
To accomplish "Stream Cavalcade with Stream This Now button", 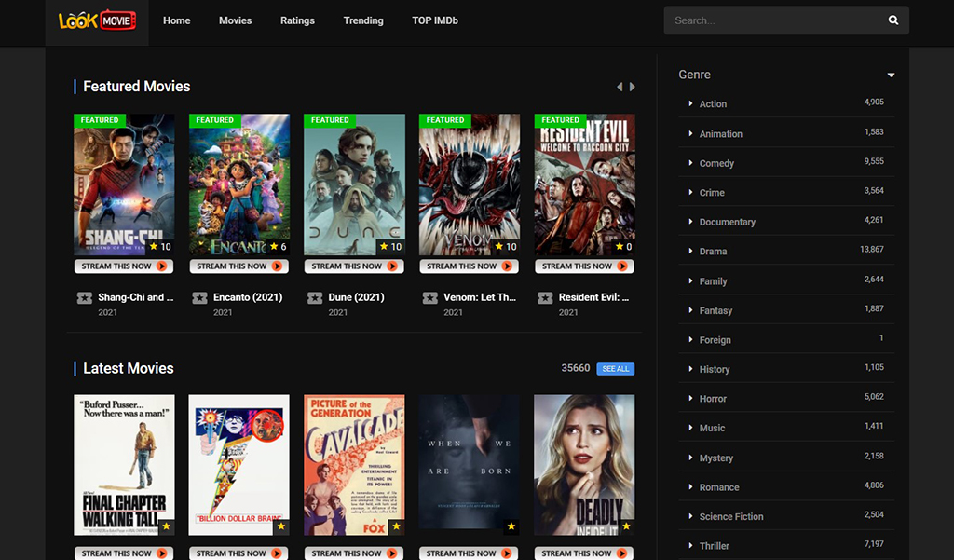I will 354,553.
